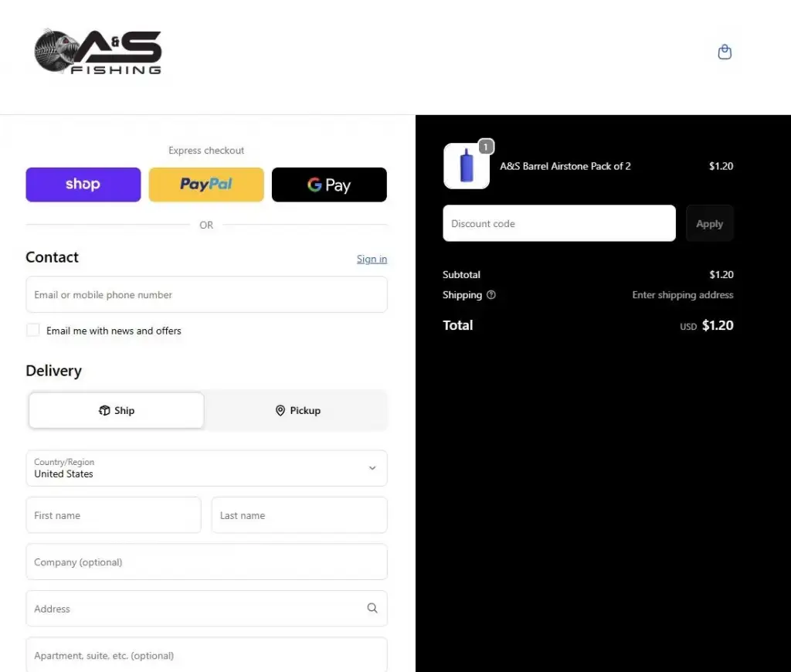Pay with Shop Pay button
Viewport: 791px width, 672px height.
(83, 185)
